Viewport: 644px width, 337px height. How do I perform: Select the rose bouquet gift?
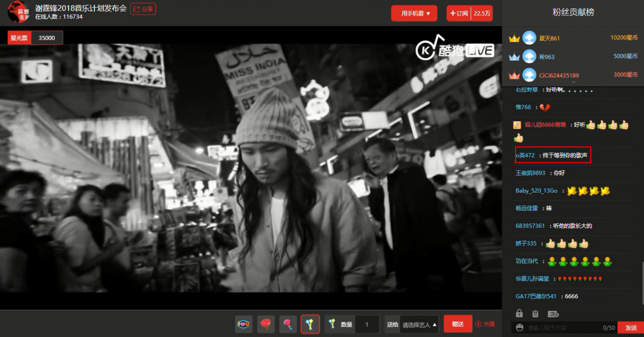click(266, 324)
